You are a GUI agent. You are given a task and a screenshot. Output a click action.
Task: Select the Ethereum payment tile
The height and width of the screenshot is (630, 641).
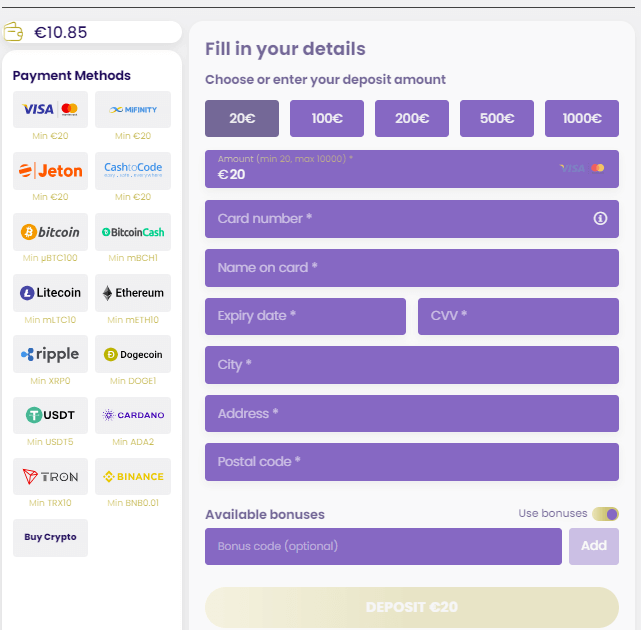point(133,293)
